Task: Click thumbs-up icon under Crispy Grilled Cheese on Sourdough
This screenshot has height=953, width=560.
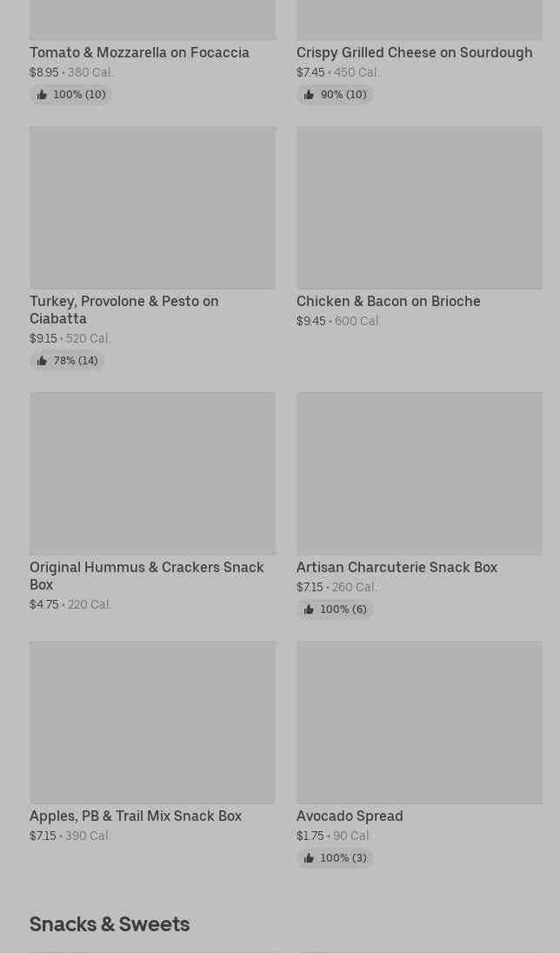Action: click(309, 95)
